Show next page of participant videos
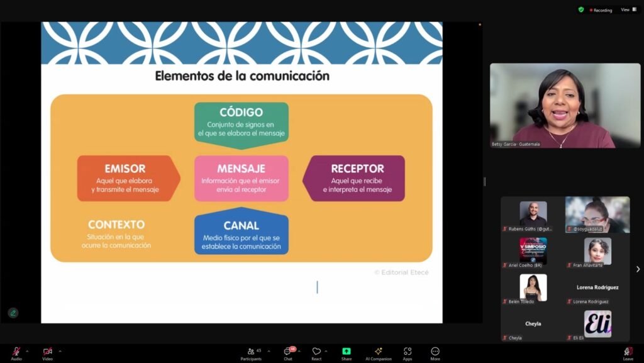 pos(638,269)
